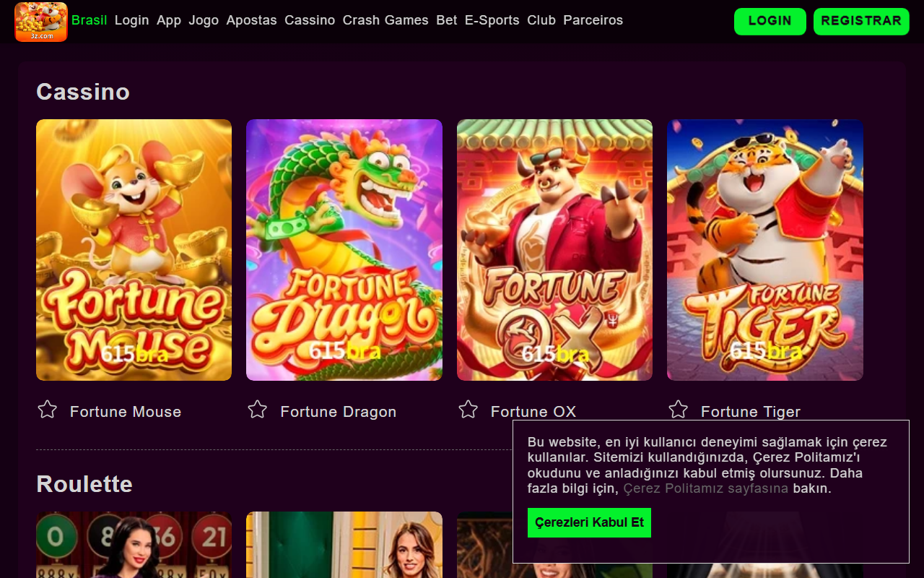Launch the Fortune Dragon game image
Screen dimensions: 924x578
point(344,250)
